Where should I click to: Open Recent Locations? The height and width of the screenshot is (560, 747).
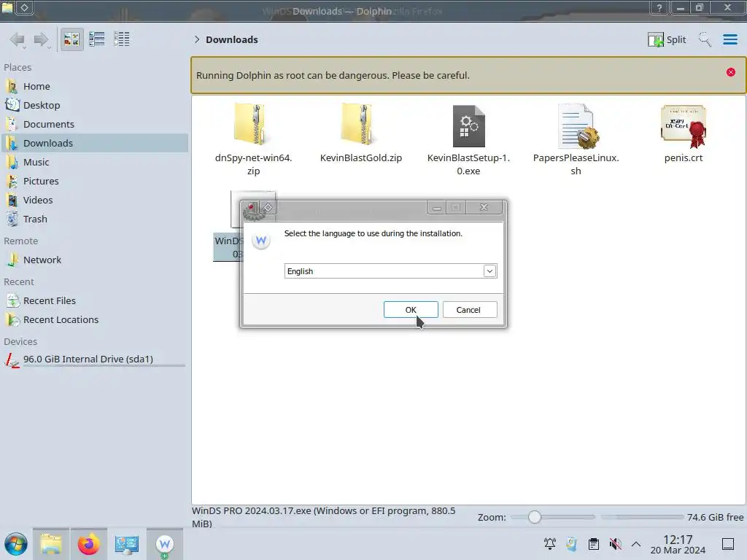point(94,320)
